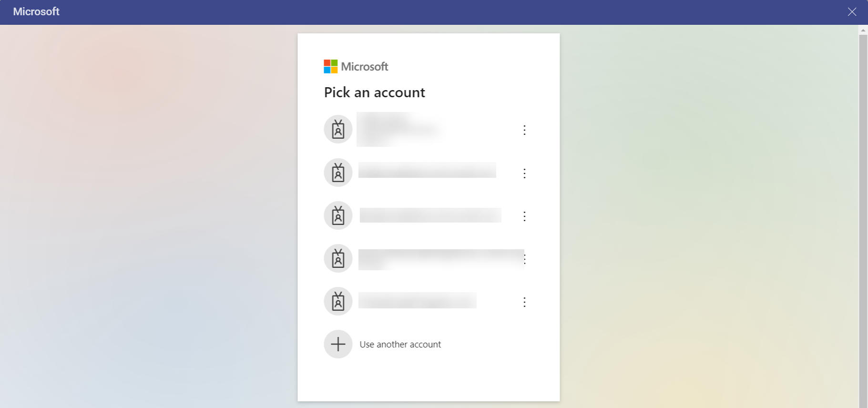The image size is (868, 408).
Task: Open more options for third account
Action: pos(524,216)
